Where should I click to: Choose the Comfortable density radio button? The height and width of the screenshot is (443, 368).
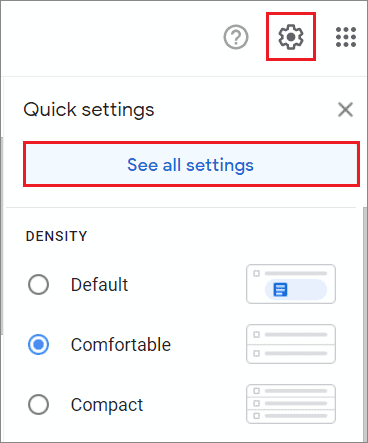[x=38, y=344]
